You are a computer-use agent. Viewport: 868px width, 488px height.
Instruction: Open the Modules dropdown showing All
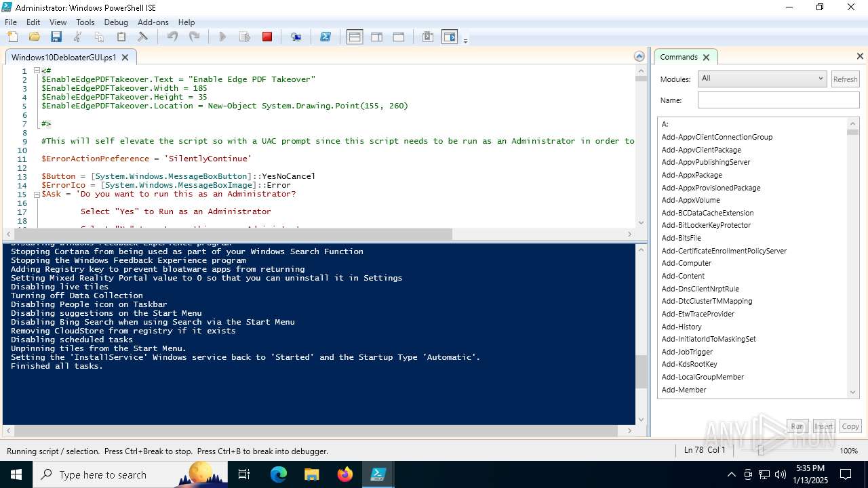tap(762, 79)
